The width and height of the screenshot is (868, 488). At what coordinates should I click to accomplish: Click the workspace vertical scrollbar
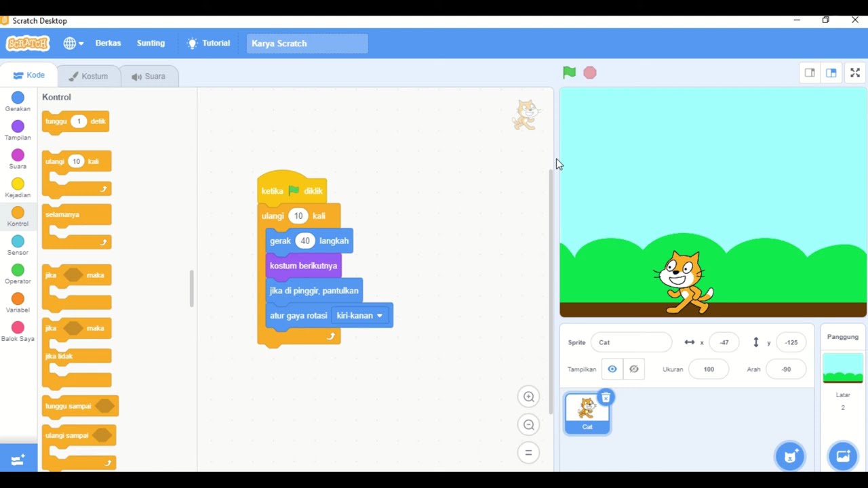550,291
